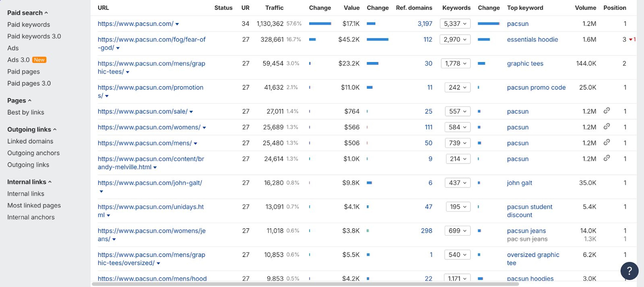
Task: Open Internal anchors in sidebar
Action: [x=31, y=217]
